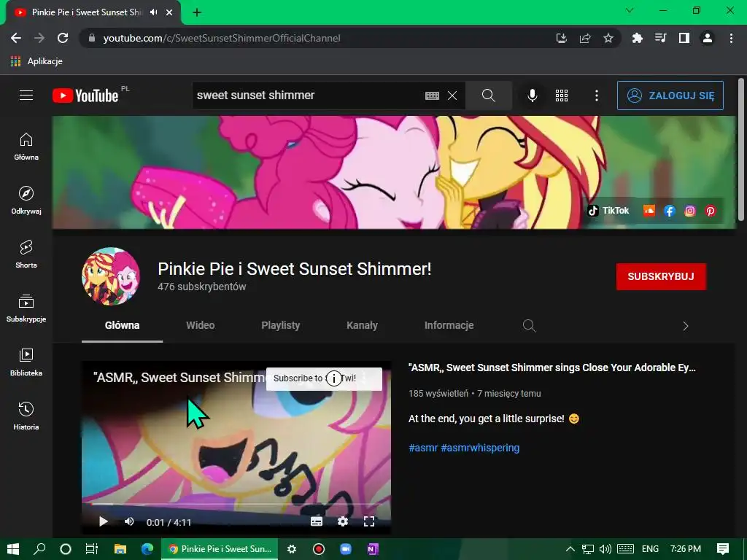Click the video info card icon
Image resolution: width=747 pixels, height=560 pixels.
[334, 378]
